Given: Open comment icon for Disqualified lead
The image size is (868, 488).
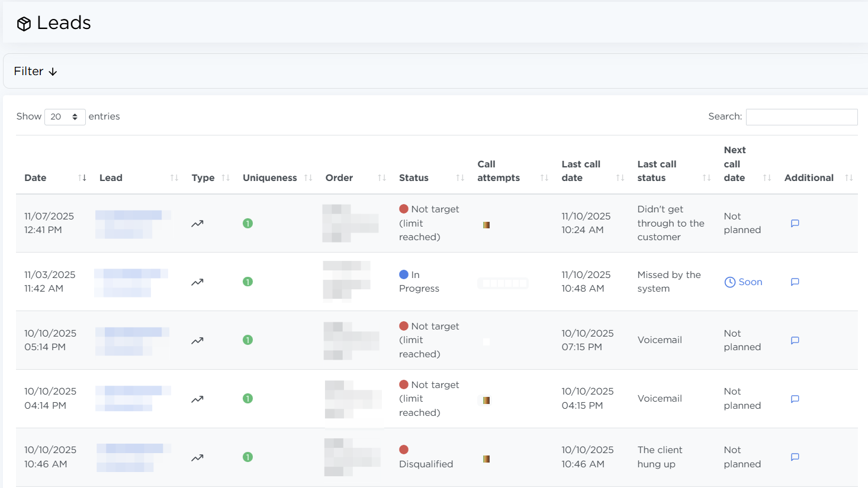Looking at the screenshot, I should coord(795,457).
